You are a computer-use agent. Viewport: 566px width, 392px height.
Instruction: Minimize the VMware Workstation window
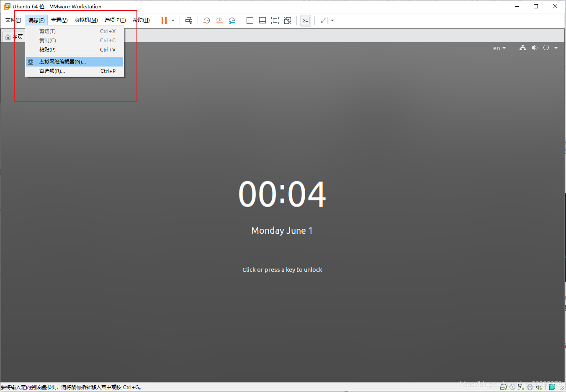517,6
